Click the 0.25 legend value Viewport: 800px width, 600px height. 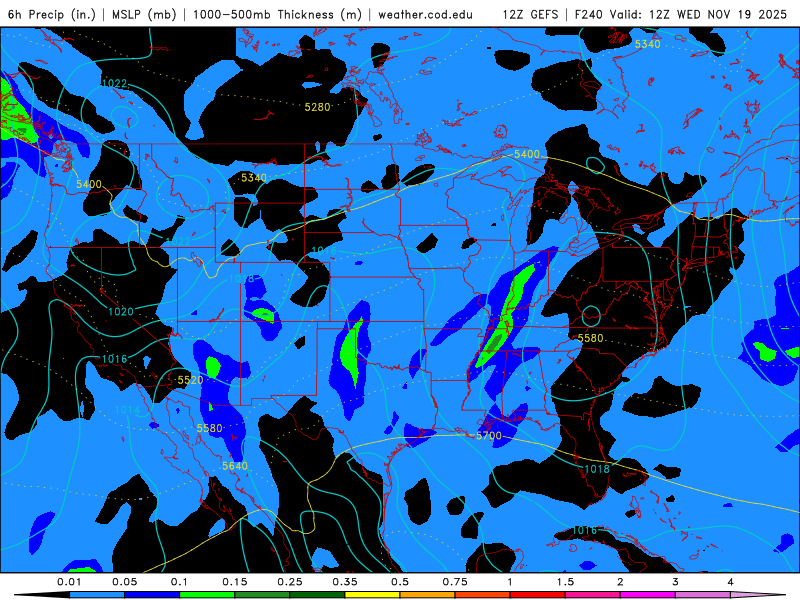click(290, 582)
